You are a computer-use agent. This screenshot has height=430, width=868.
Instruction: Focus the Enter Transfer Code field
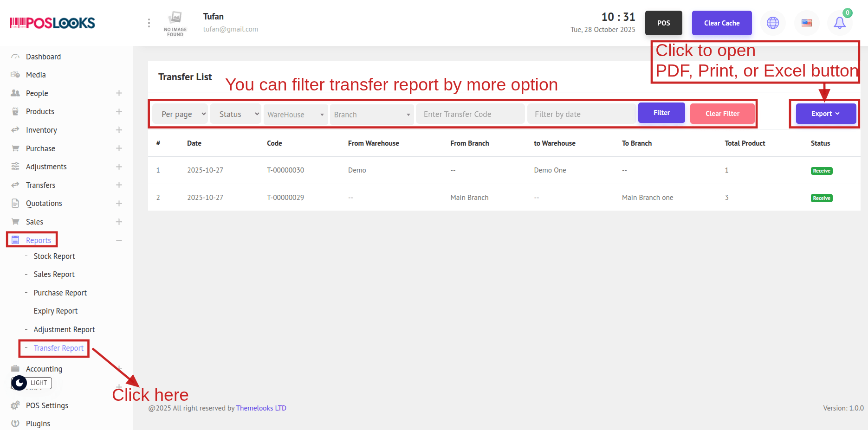coord(470,114)
